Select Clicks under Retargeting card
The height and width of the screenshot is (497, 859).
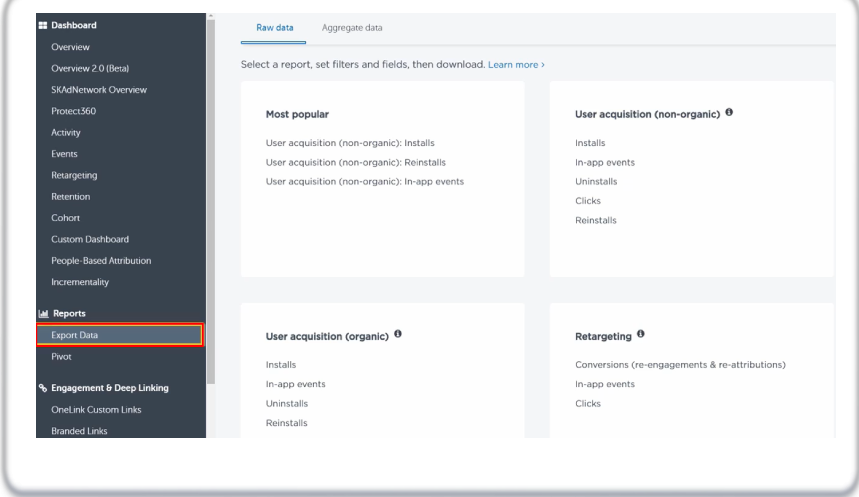tap(588, 404)
